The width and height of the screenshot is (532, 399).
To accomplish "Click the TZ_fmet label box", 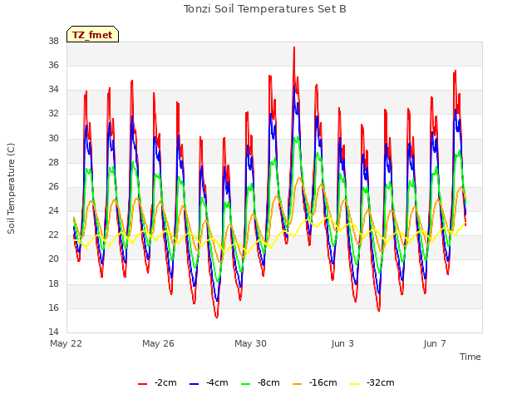I will pyautogui.click(x=92, y=34).
